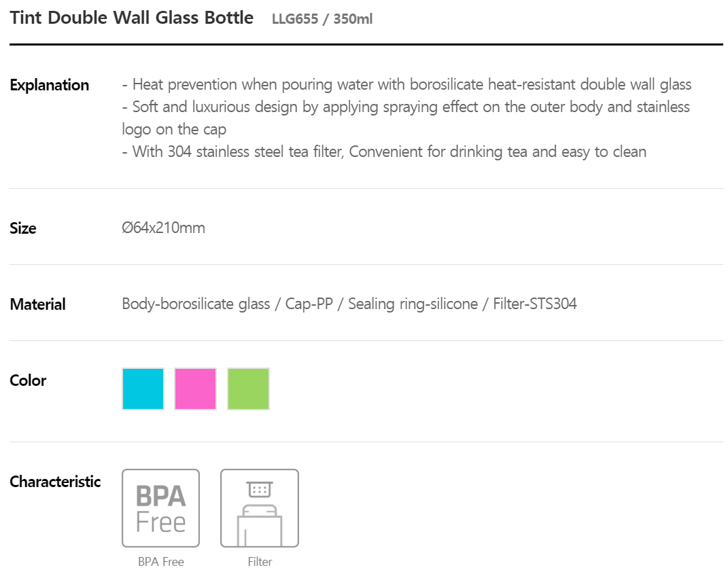Click the soft and luxurious design line
Screen dimensions: 728x572
(406, 107)
